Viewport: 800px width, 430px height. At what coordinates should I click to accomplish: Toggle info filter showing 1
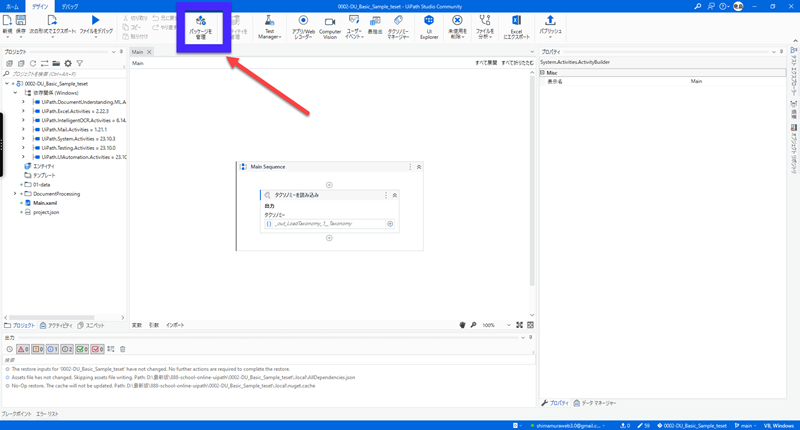[x=53, y=349]
